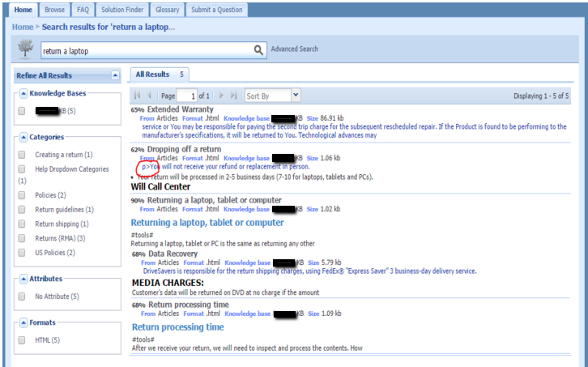Click the page number input box
This screenshot has width=588, height=367.
coord(187,96)
